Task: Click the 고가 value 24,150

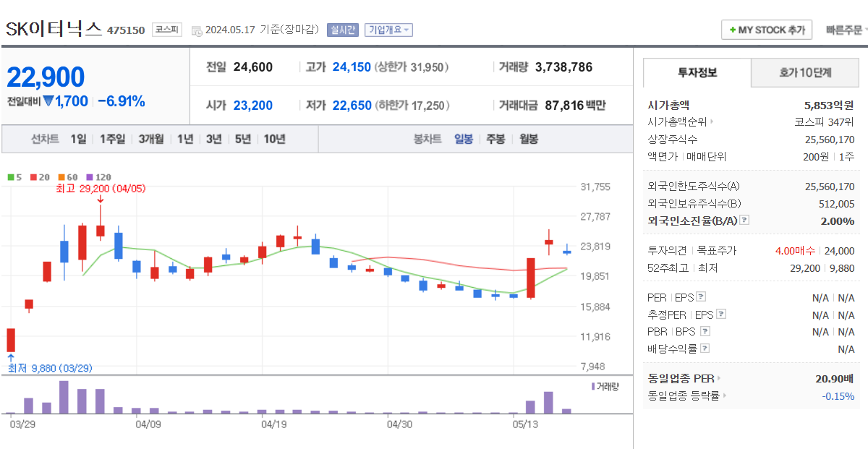Action: (x=352, y=67)
